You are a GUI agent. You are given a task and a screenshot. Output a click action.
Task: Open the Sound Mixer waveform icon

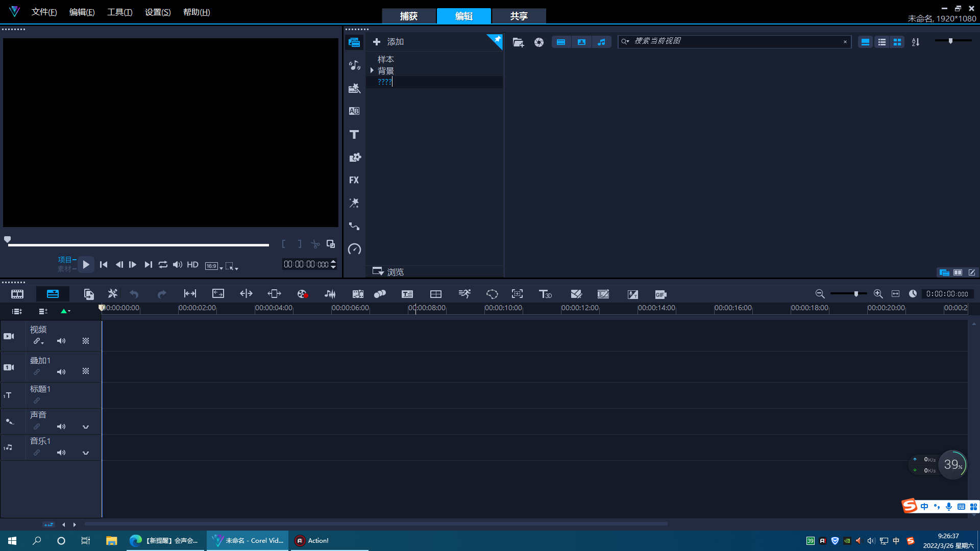pos(330,294)
